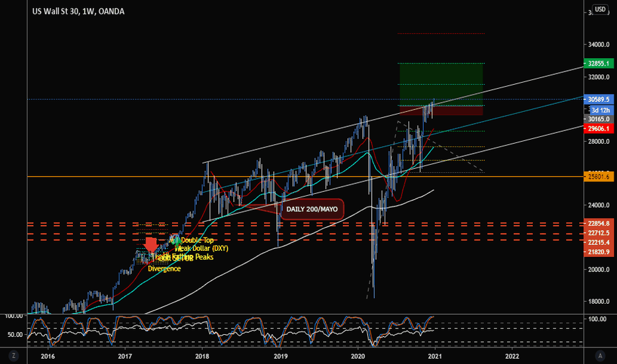Click the 50.00 oscillator scale value

[16, 335]
